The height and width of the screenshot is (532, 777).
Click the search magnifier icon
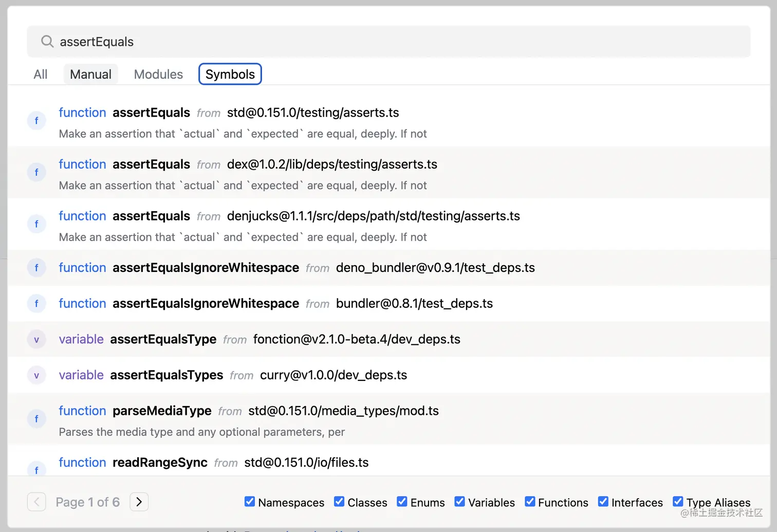coord(47,41)
